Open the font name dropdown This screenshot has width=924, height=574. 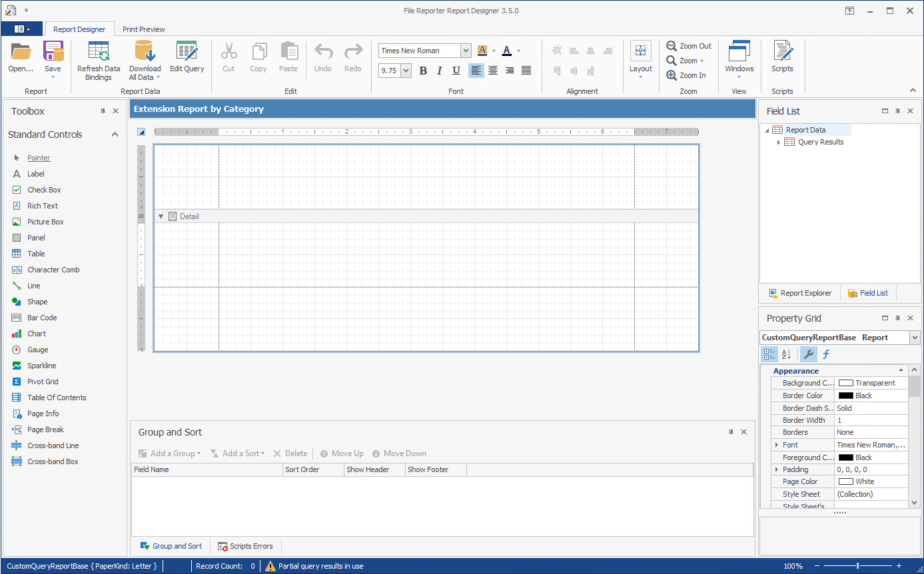[x=466, y=51]
